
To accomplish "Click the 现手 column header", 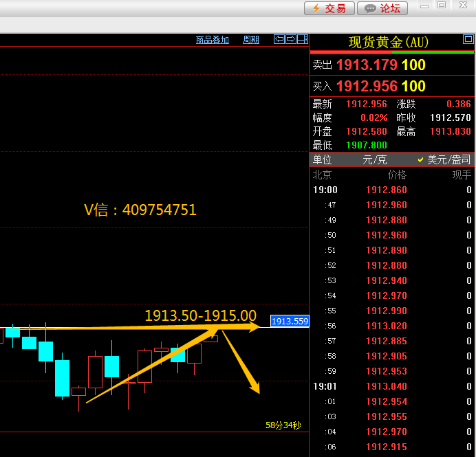I will (x=461, y=175).
